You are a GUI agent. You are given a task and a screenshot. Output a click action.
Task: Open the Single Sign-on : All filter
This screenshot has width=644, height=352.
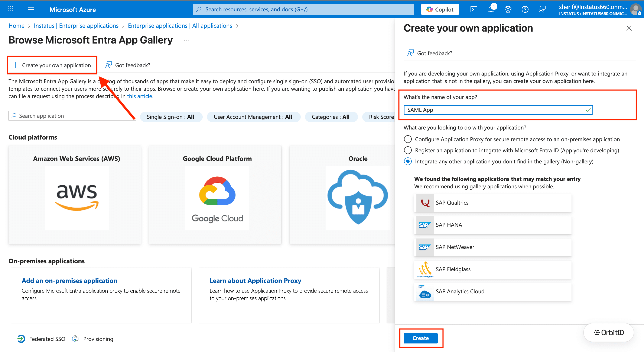pyautogui.click(x=171, y=117)
